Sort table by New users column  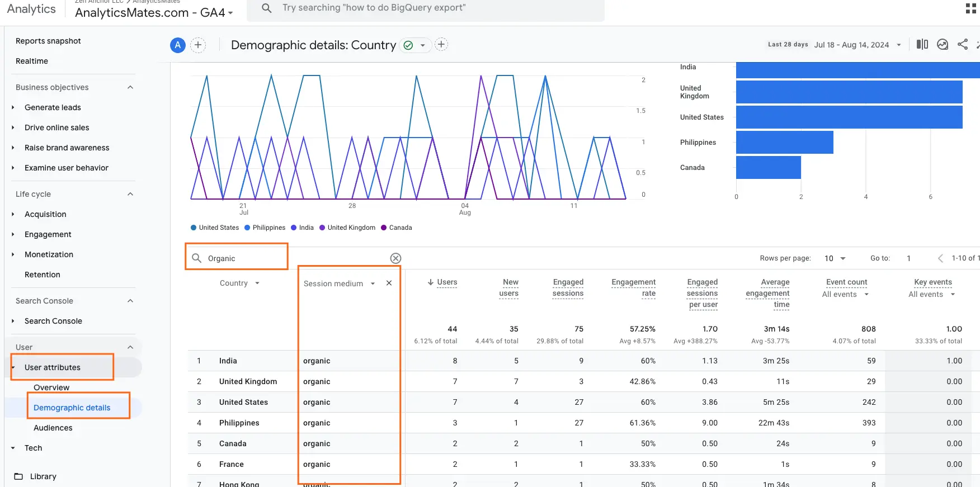pyautogui.click(x=508, y=288)
